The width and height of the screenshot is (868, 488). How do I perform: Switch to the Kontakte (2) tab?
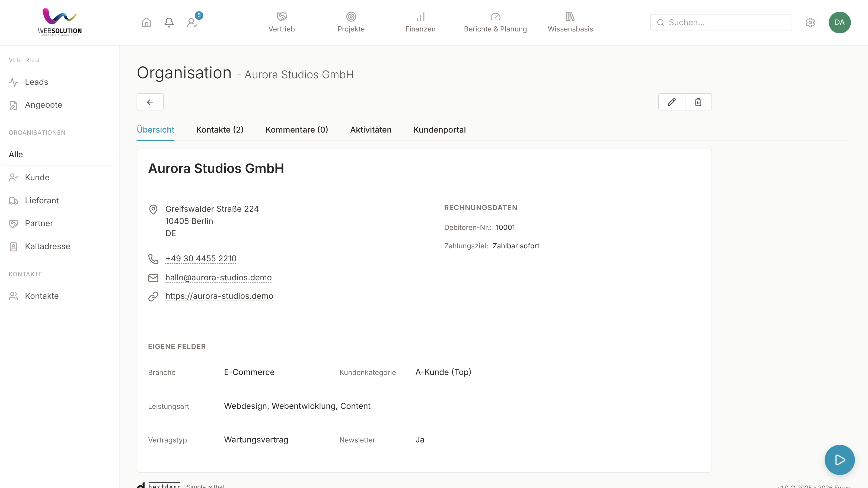220,130
